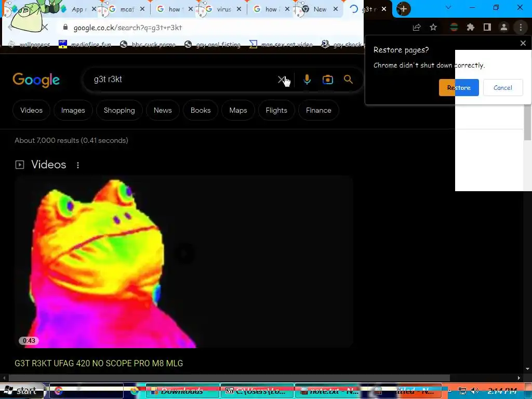The width and height of the screenshot is (532, 399).
Task: Close the 'mcaf' tab
Action: (142, 9)
